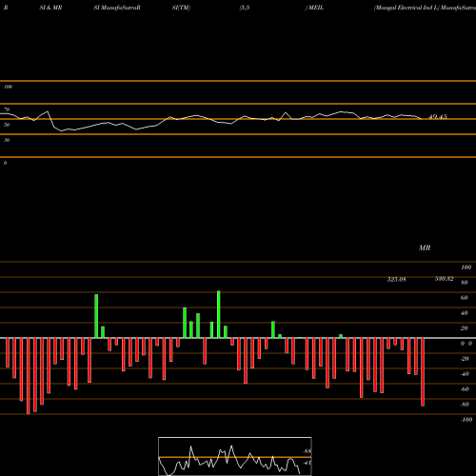Click the -80 label on MR axis

tap(465, 405)
